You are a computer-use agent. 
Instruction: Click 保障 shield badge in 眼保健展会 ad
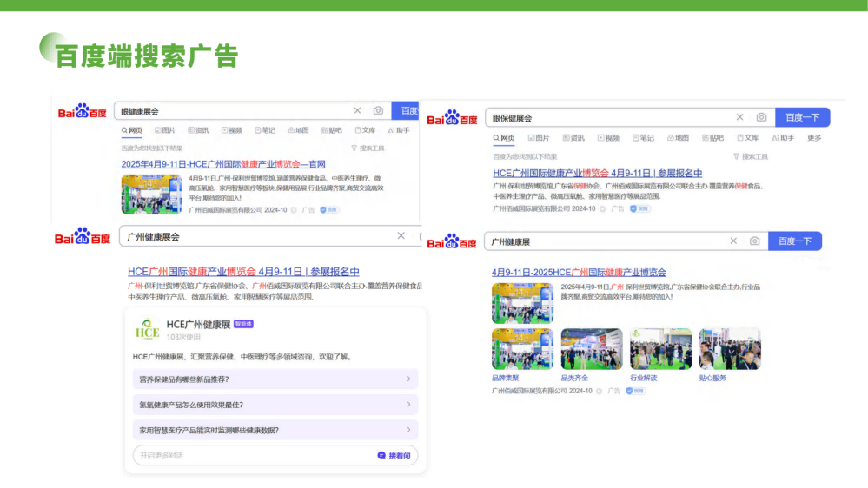(x=639, y=208)
